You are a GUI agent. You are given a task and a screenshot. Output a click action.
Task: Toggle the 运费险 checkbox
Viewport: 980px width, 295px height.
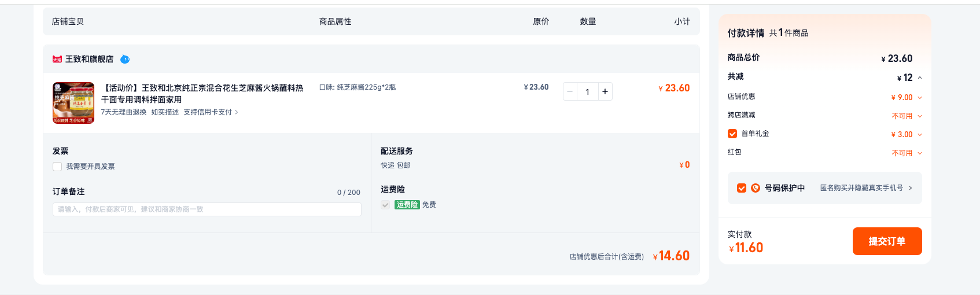pos(385,205)
